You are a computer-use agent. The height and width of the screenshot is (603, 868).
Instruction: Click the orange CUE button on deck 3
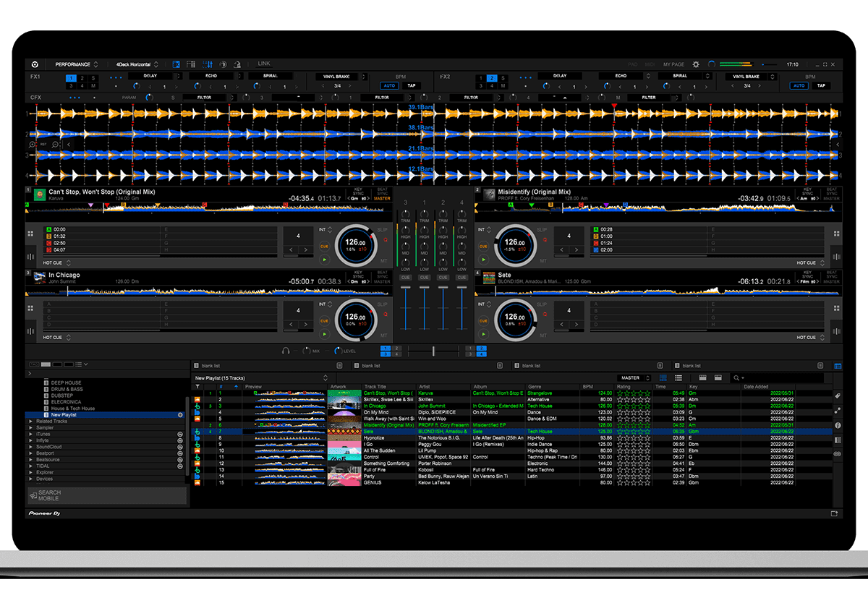pos(324,320)
